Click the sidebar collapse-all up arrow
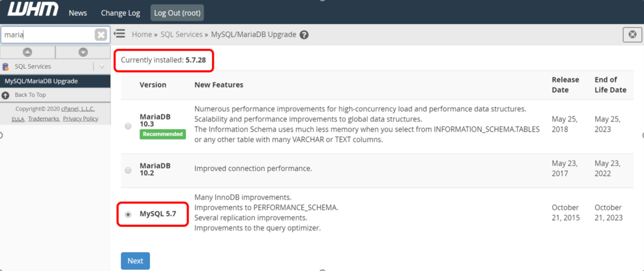This screenshot has height=271, width=644. coord(28,52)
